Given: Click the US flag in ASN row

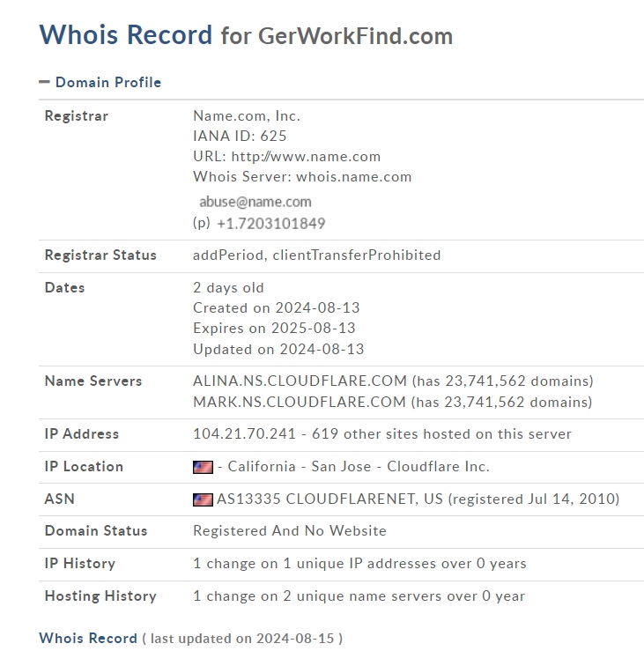Looking at the screenshot, I should click(203, 499).
